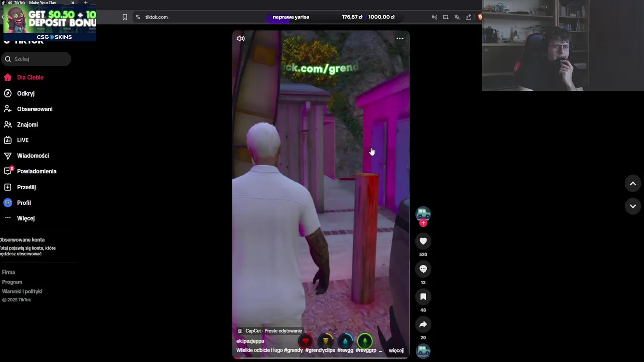The image size is (644, 362).
Task: Open the CSG Skins deposit bonus banner
Action: coord(49,22)
